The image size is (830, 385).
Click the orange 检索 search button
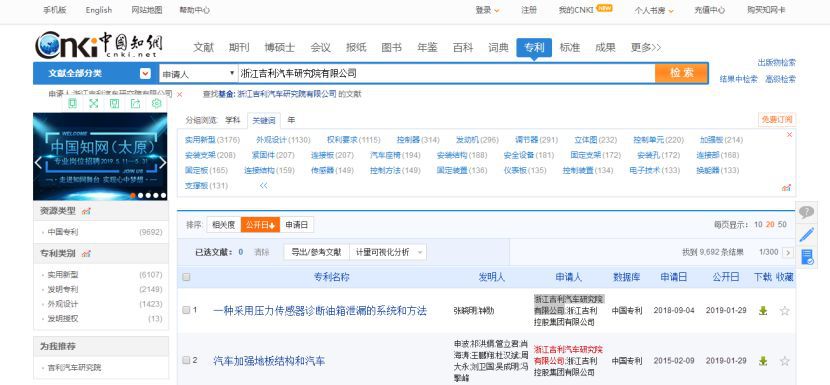point(681,73)
